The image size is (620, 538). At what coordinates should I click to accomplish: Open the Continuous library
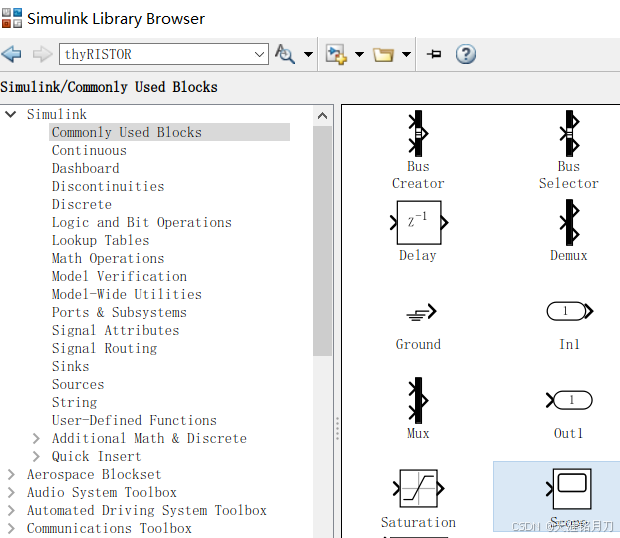click(x=89, y=150)
